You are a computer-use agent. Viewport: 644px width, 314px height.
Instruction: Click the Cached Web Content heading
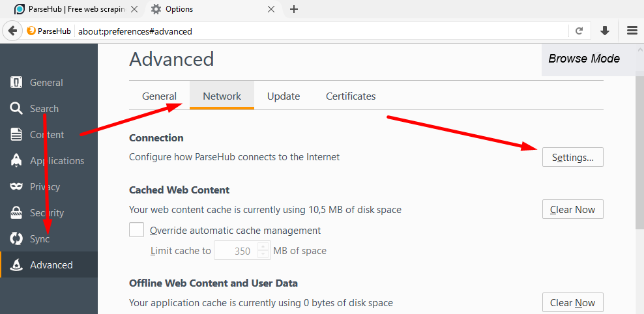[x=179, y=190]
